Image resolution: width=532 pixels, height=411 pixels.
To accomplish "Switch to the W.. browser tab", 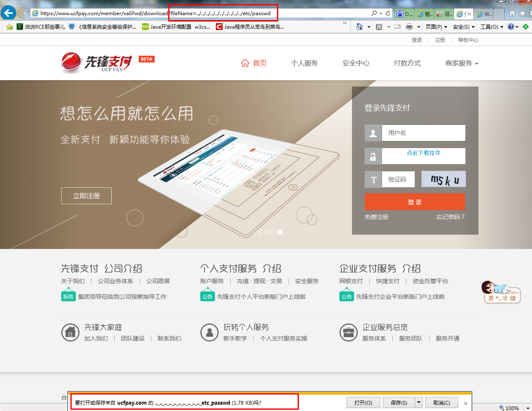I will [x=484, y=14].
